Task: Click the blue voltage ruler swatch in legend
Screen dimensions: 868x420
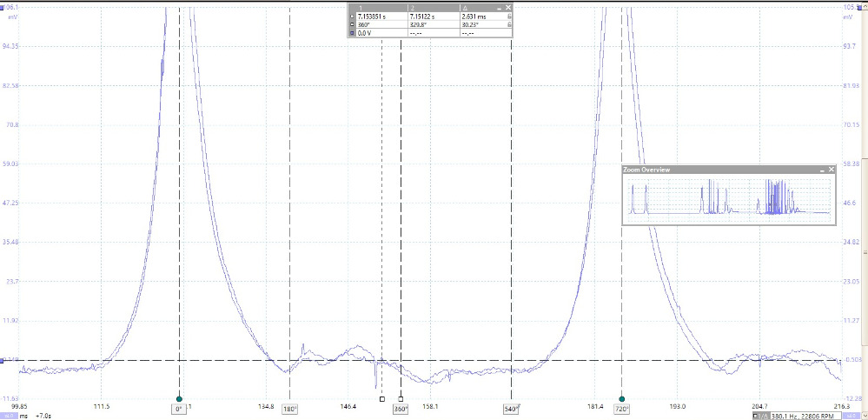Action: [x=351, y=32]
